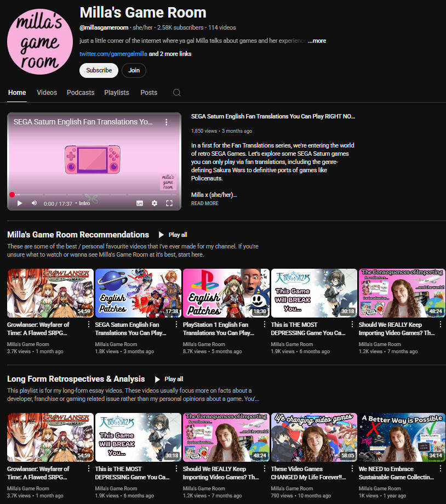The height and width of the screenshot is (504, 446).
Task: Expand the channel description with ...more
Action: [x=317, y=41]
